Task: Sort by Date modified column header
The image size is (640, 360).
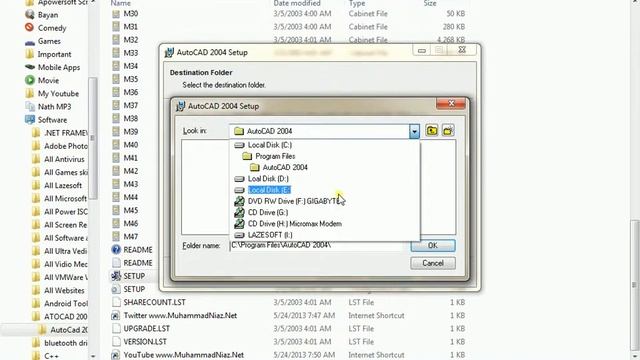Action: pos(297,3)
